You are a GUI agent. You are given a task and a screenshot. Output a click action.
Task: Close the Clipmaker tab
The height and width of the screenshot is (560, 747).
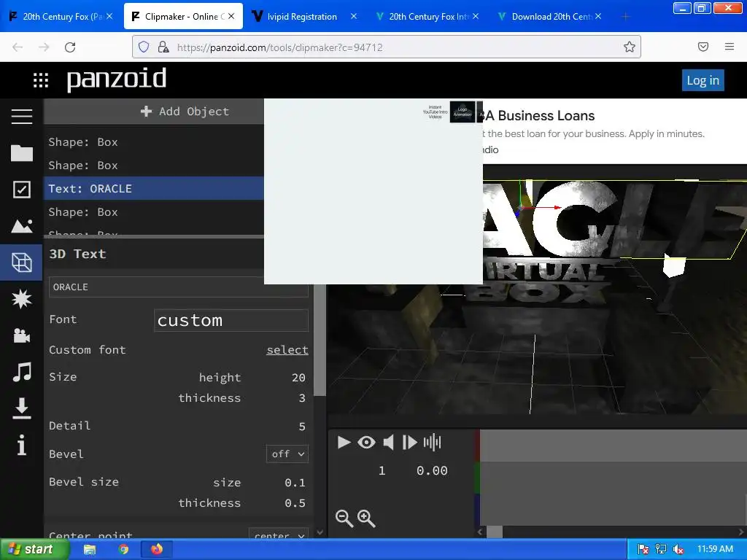coord(231,16)
